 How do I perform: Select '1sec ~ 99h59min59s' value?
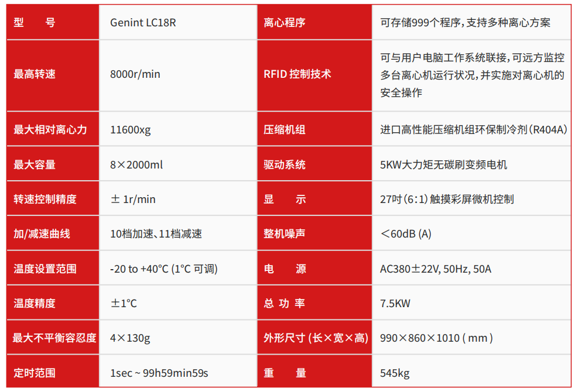(159, 373)
